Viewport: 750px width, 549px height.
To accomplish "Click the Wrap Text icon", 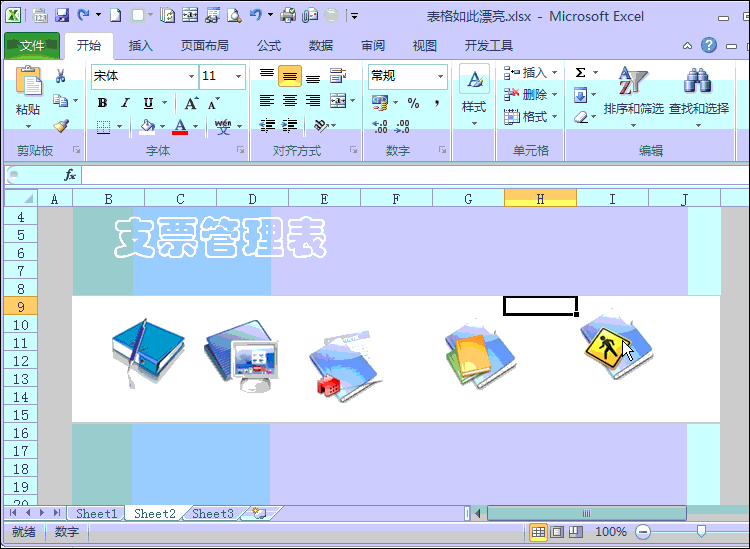I will click(338, 76).
